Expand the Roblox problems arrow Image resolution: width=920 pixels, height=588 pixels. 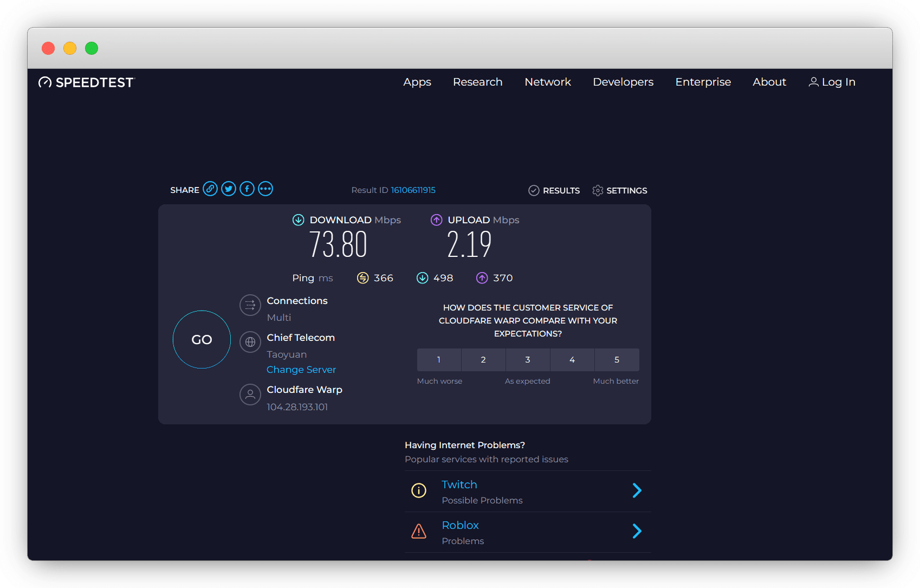(637, 531)
